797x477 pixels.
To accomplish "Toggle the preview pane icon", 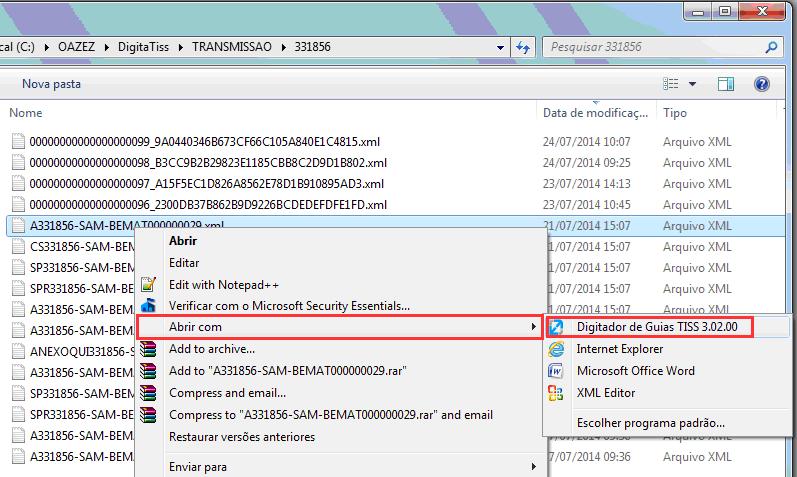I will tap(725, 84).
